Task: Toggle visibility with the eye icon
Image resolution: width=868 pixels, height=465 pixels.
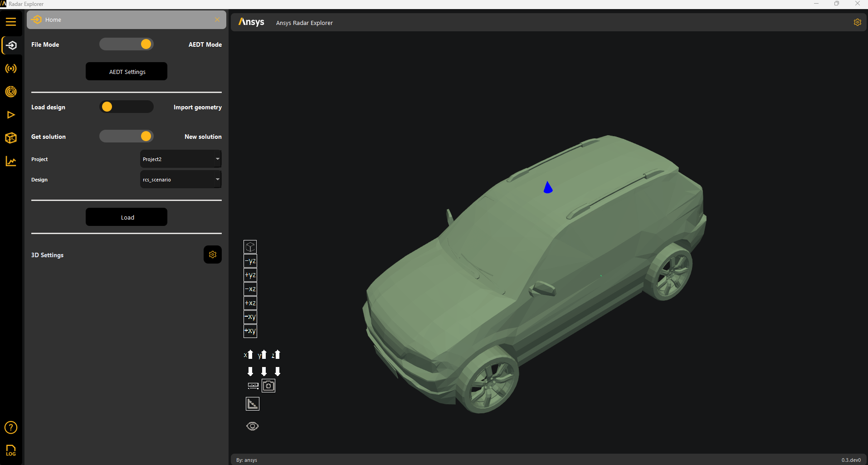Action: pos(253,426)
